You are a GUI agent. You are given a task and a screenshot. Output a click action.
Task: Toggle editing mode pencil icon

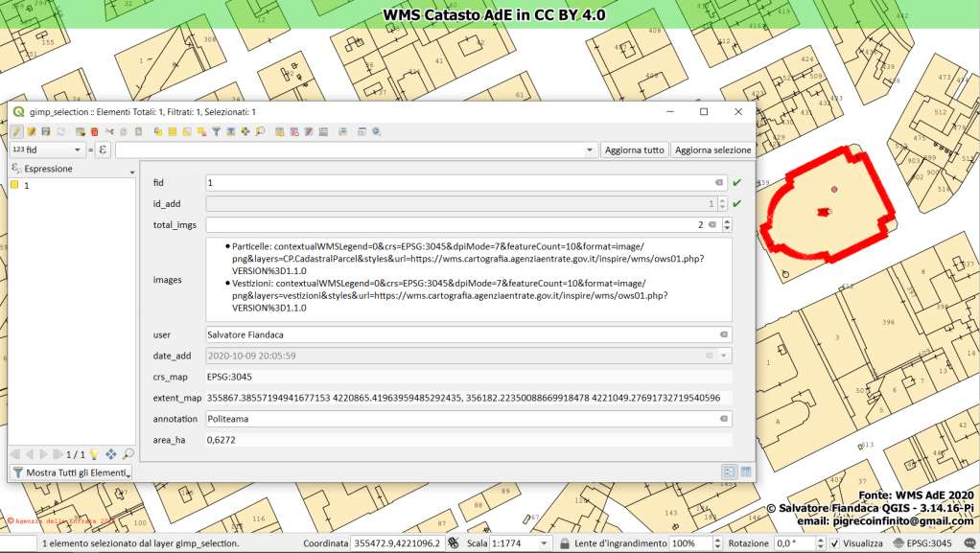pos(17,131)
